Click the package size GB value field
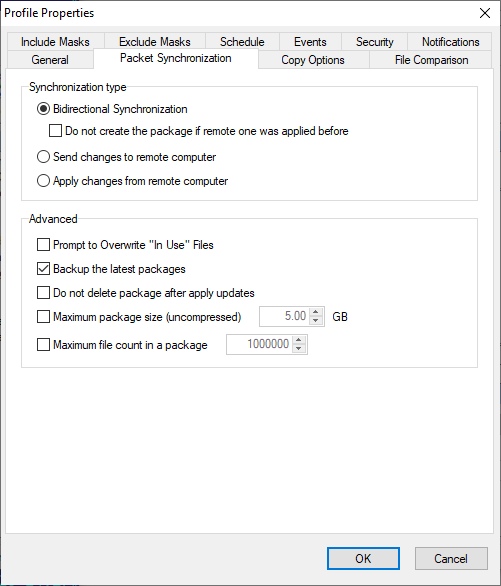The width and height of the screenshot is (501, 586). [285, 317]
